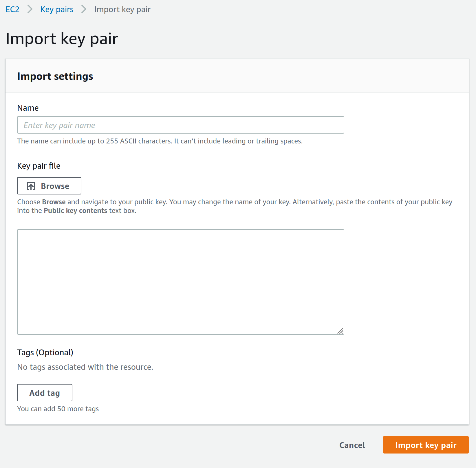The width and height of the screenshot is (476, 468).
Task: Focus the key pair Name field
Action: (x=180, y=125)
